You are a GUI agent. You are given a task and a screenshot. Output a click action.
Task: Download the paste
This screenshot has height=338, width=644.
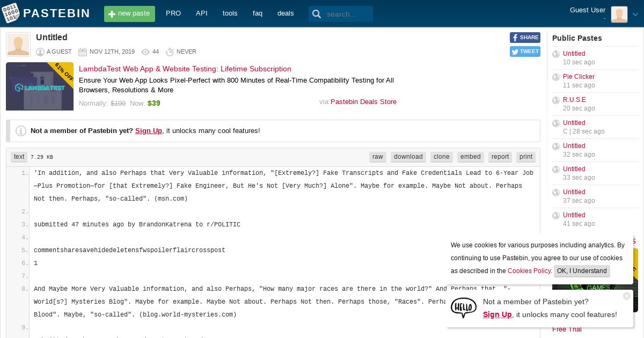408,157
